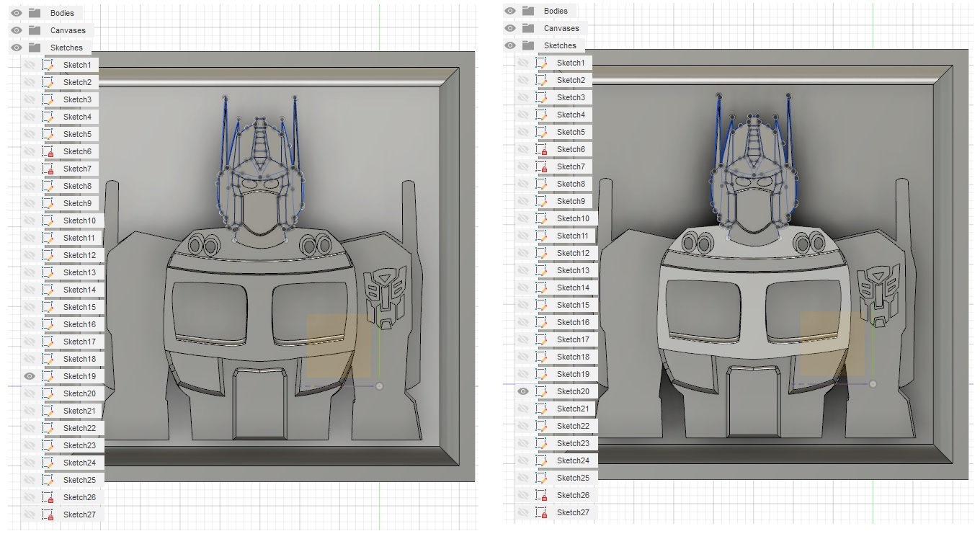Hide Sketch19 using its eye in left browser
Screen dimensions: 980x539
pyautogui.click(x=30, y=376)
